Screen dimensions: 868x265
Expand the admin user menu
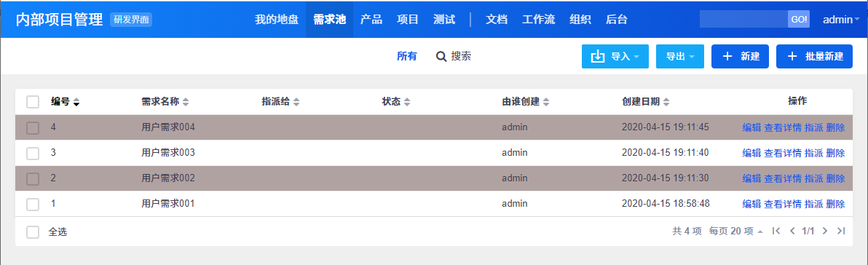click(842, 20)
